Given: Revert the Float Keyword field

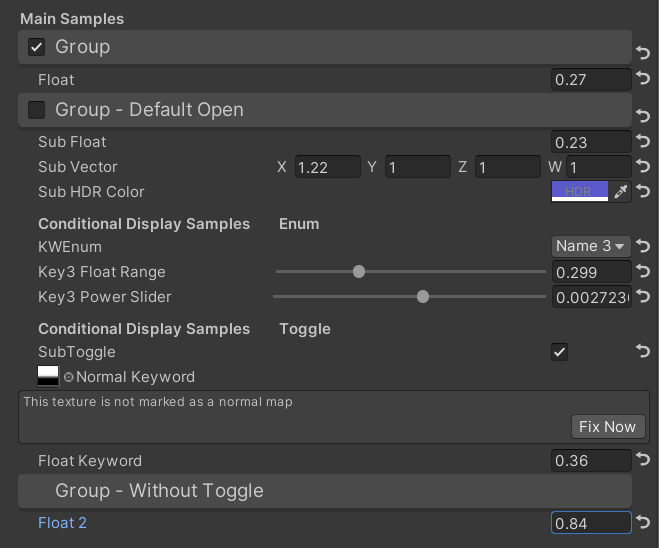Looking at the screenshot, I should click(x=643, y=461).
